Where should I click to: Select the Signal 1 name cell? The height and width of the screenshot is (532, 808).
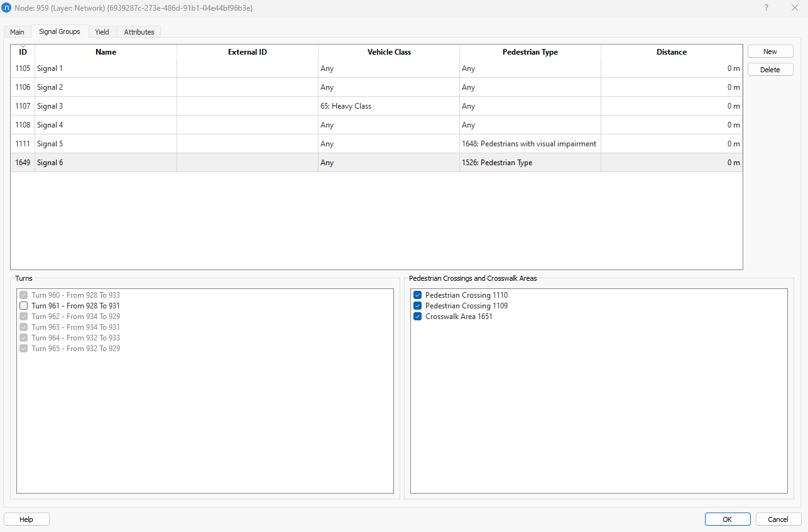click(106, 68)
